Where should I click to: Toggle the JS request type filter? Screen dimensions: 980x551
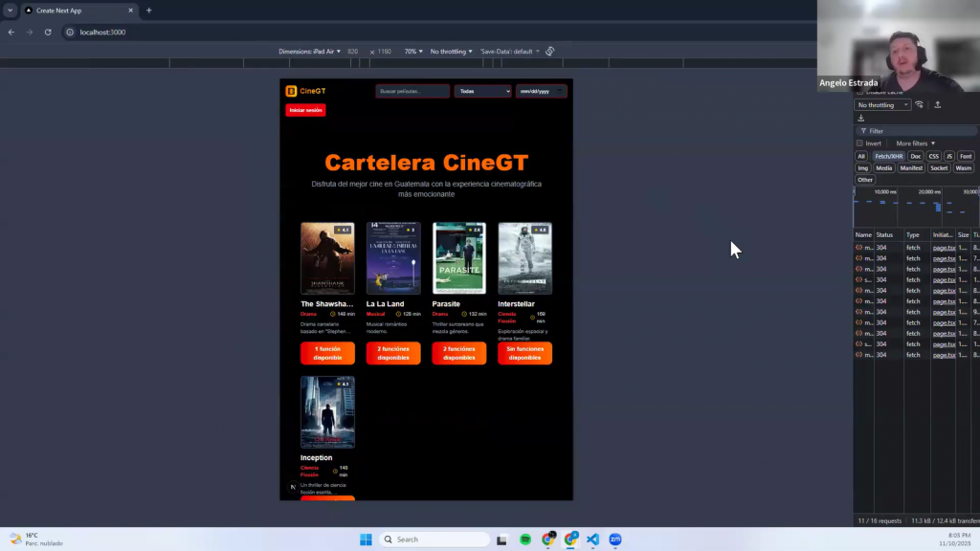point(949,156)
